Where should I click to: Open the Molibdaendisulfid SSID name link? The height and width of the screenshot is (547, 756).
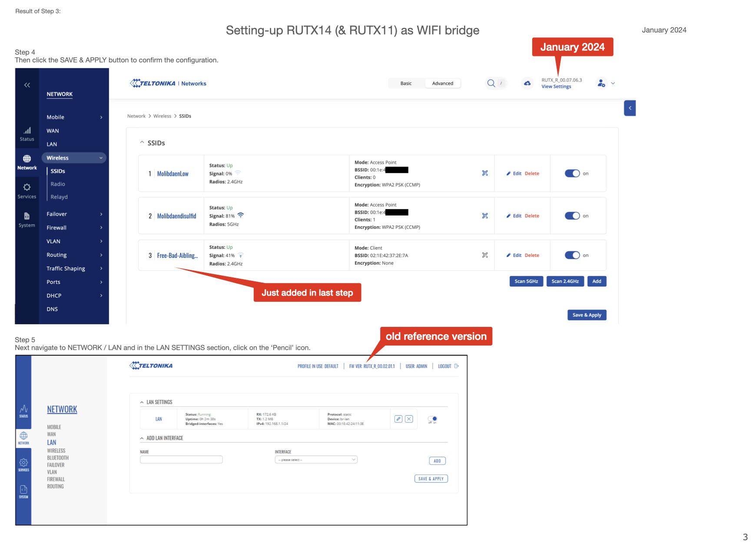(x=176, y=216)
